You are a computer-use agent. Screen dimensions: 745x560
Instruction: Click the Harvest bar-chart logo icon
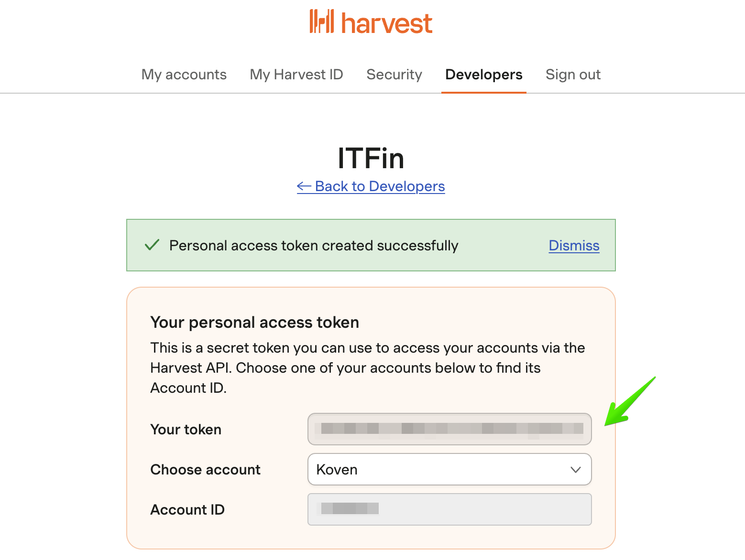[x=322, y=22]
